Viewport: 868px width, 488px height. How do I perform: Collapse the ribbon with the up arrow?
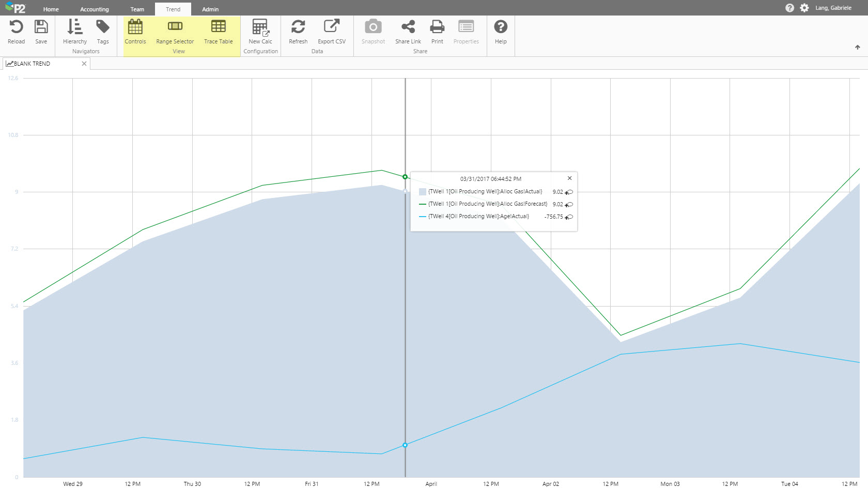point(858,47)
